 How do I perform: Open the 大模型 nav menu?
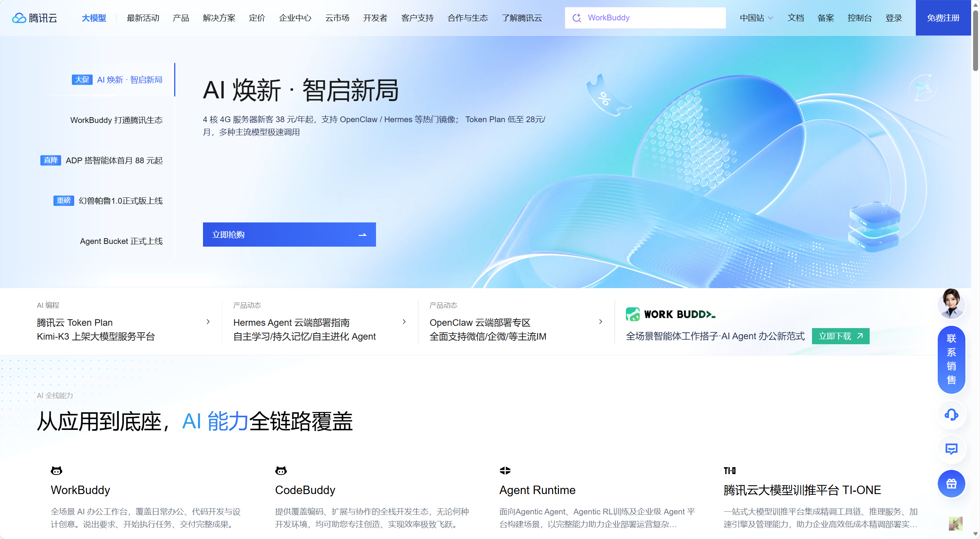click(x=94, y=18)
